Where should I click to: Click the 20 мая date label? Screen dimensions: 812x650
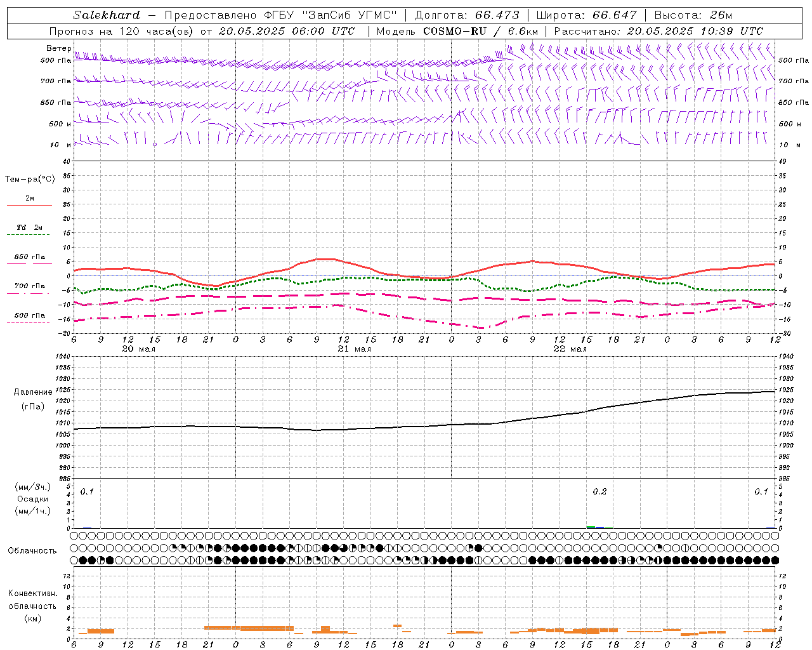(x=138, y=349)
